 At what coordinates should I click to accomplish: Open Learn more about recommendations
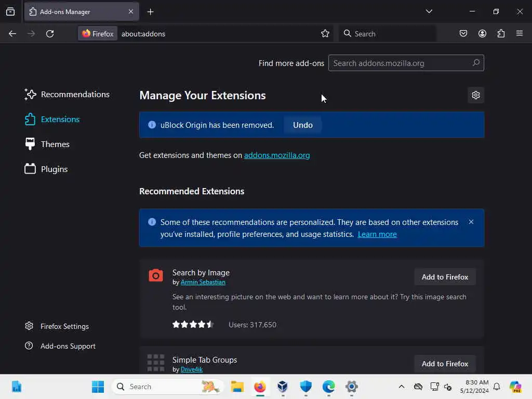point(377,234)
